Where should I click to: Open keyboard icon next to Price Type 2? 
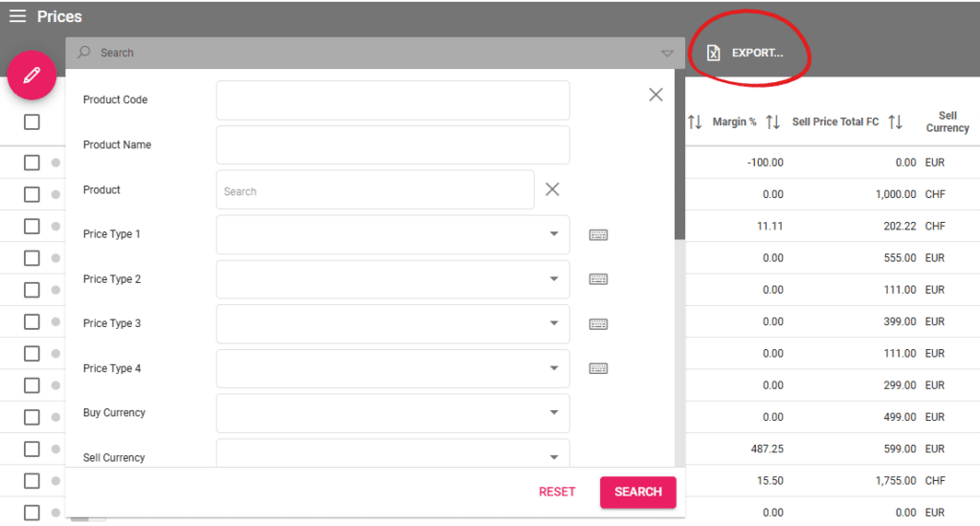[x=598, y=279]
